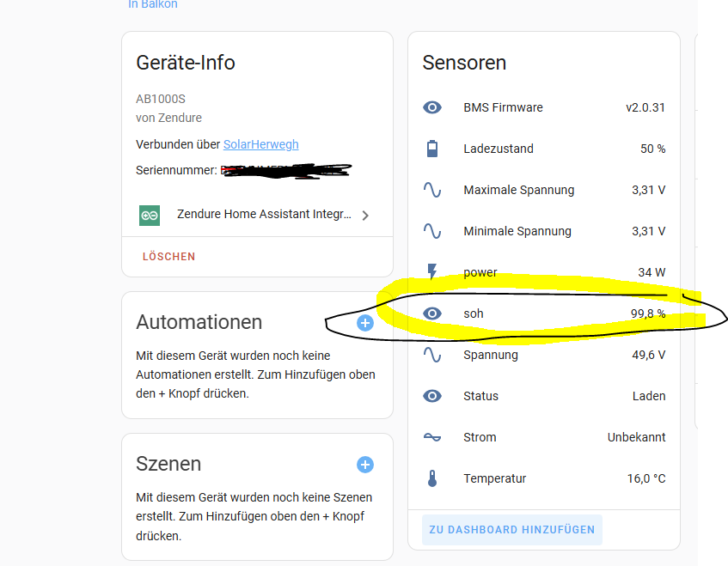The width and height of the screenshot is (728, 566).
Task: Open the Zendure Home Assistant Integr... entry
Action: pyautogui.click(x=257, y=216)
